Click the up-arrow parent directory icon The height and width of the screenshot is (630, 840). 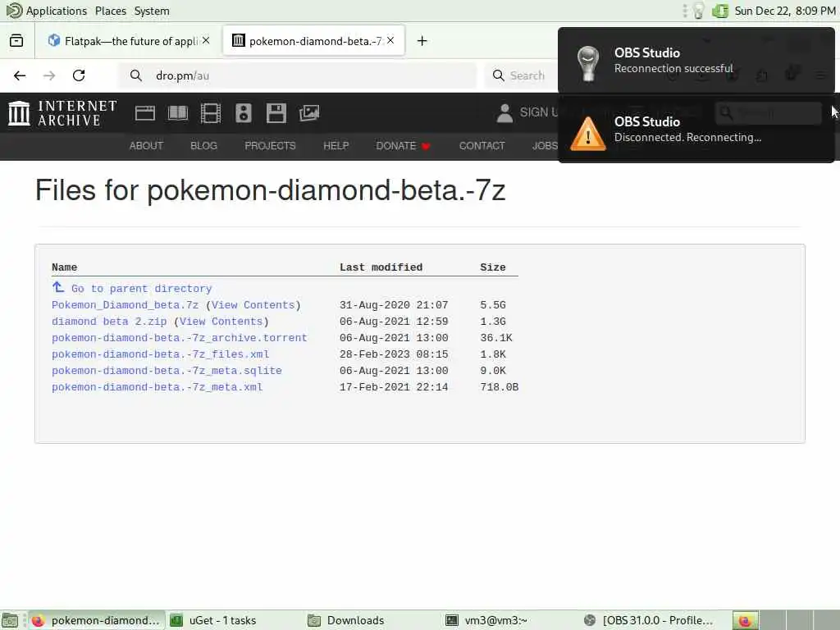[58, 287]
